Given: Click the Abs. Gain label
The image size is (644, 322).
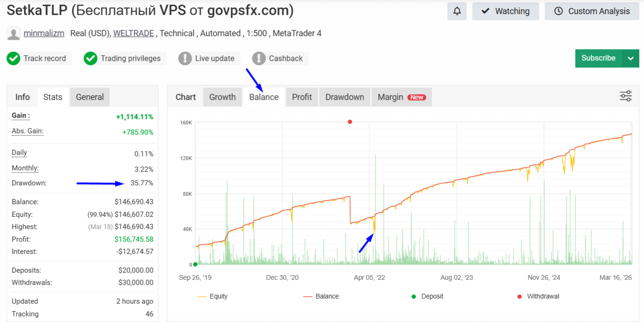Looking at the screenshot, I should point(27,131).
